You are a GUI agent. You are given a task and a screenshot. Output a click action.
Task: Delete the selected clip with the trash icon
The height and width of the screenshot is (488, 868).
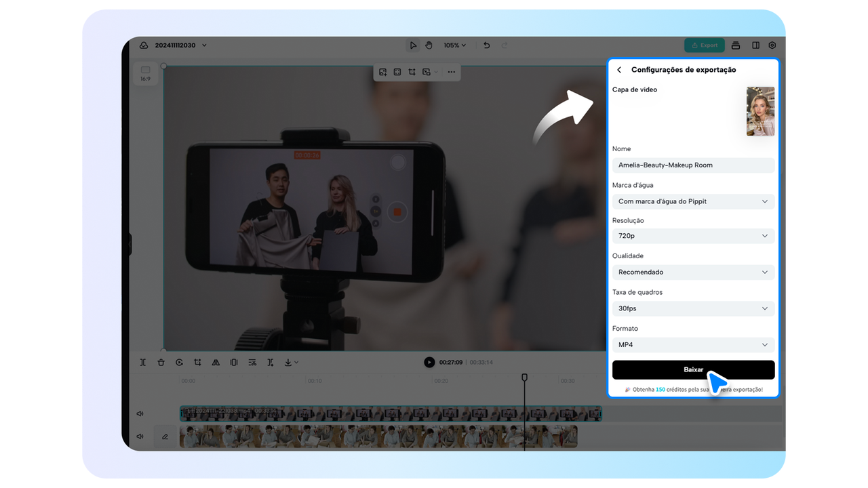tap(161, 362)
